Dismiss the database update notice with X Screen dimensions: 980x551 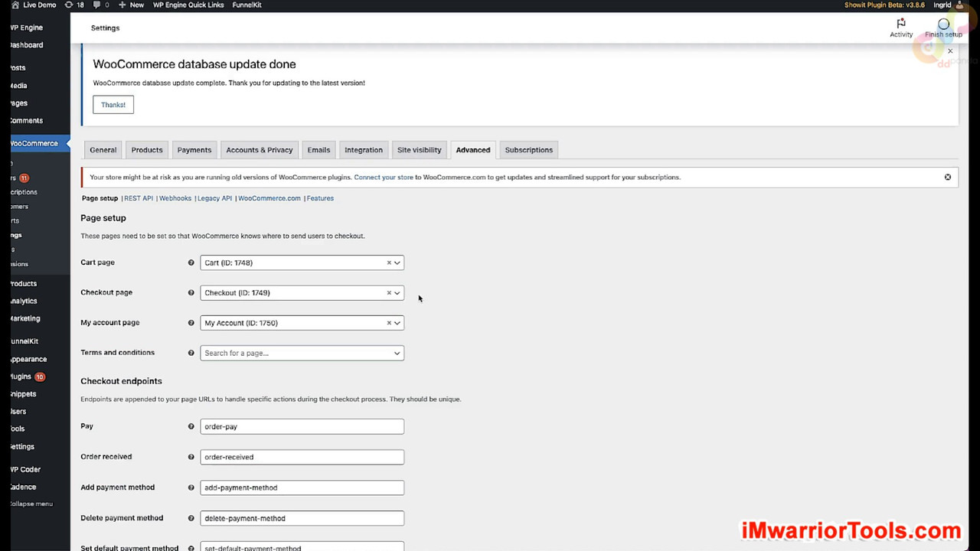click(x=950, y=51)
